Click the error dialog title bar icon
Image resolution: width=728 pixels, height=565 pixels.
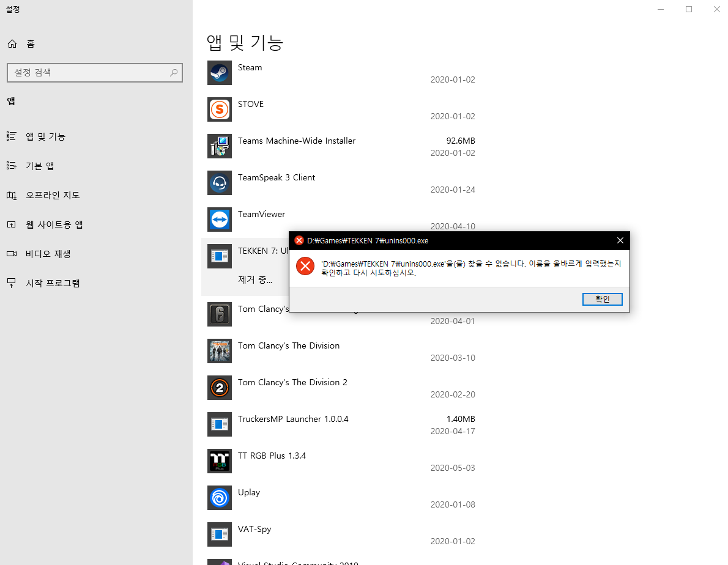pos(299,240)
